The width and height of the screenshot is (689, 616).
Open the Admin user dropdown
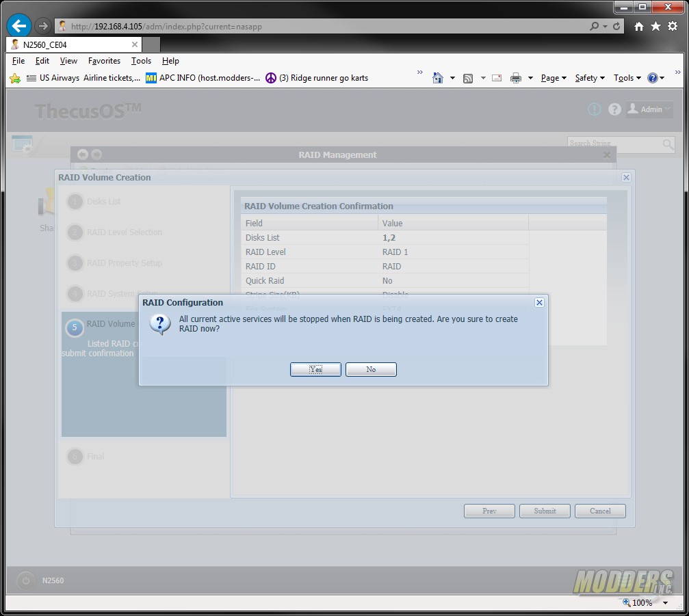(649, 109)
